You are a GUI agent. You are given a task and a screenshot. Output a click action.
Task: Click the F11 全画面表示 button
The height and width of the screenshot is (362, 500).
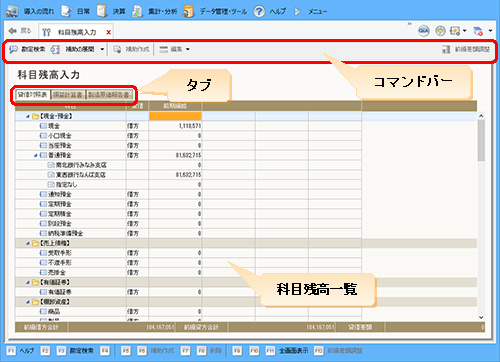click(x=287, y=351)
